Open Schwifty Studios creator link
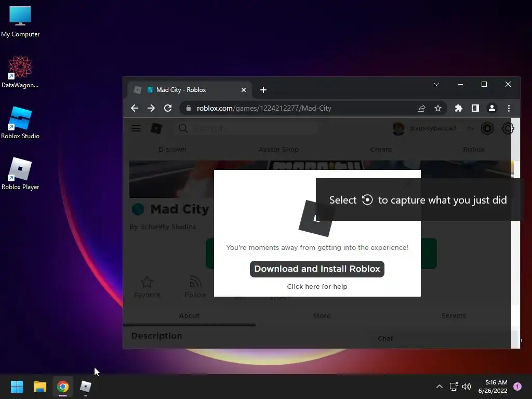Viewport: 532px width, 399px height. (x=168, y=227)
